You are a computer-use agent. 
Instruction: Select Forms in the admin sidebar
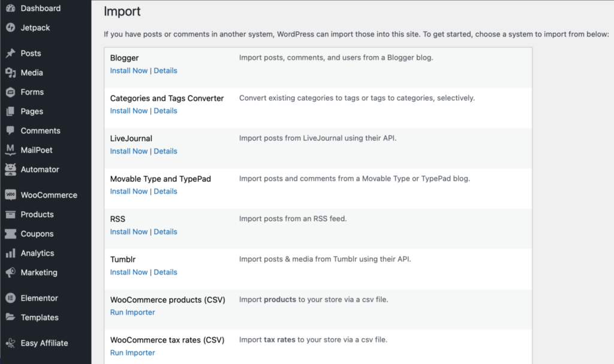pos(32,92)
